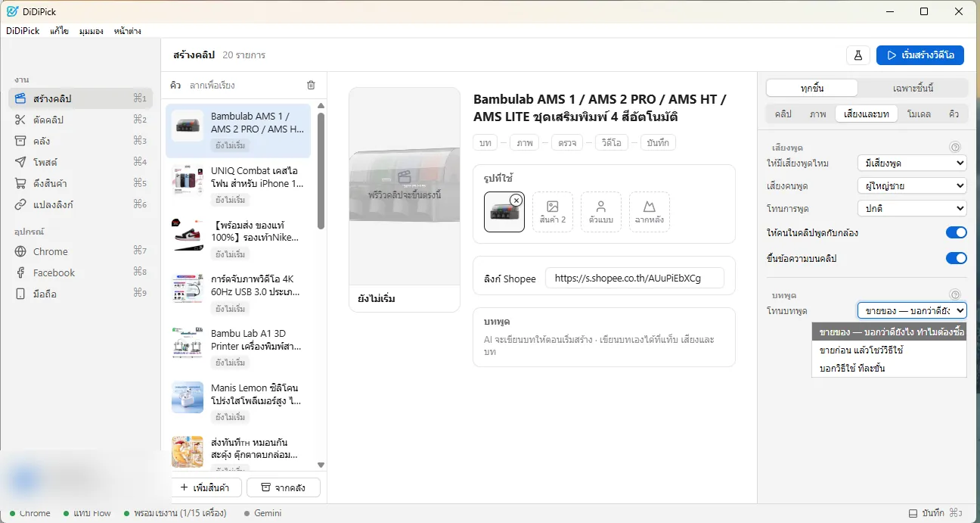Screen dimensions: 980x523
Task: Choose บอกวิธีใช้ ทีละขั้น option
Action: pos(889,369)
